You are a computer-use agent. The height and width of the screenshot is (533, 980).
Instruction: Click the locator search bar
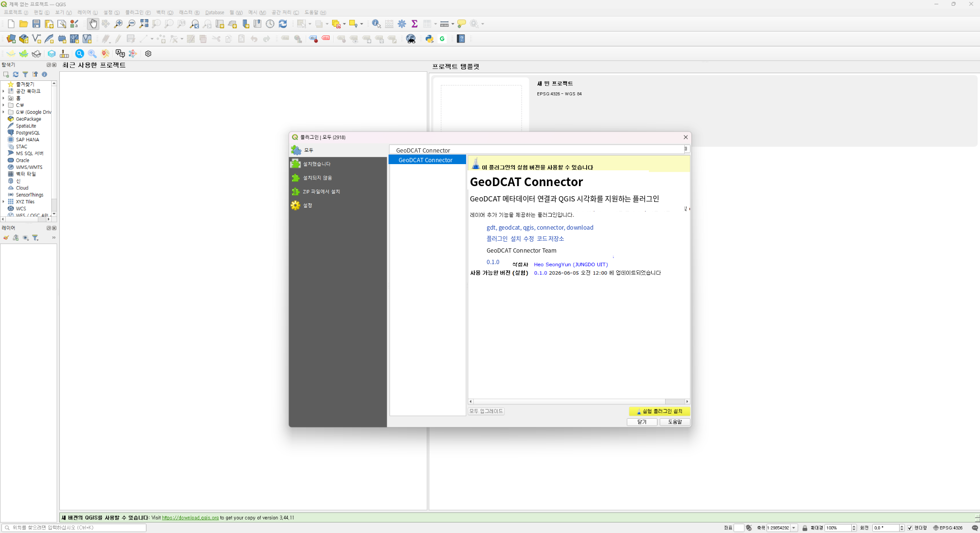click(x=74, y=528)
